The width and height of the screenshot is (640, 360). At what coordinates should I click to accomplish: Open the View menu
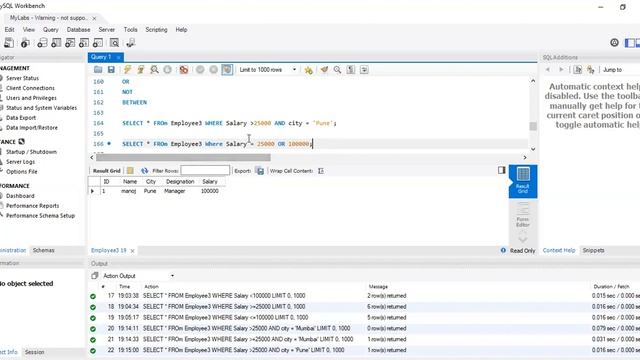pyautogui.click(x=29, y=30)
